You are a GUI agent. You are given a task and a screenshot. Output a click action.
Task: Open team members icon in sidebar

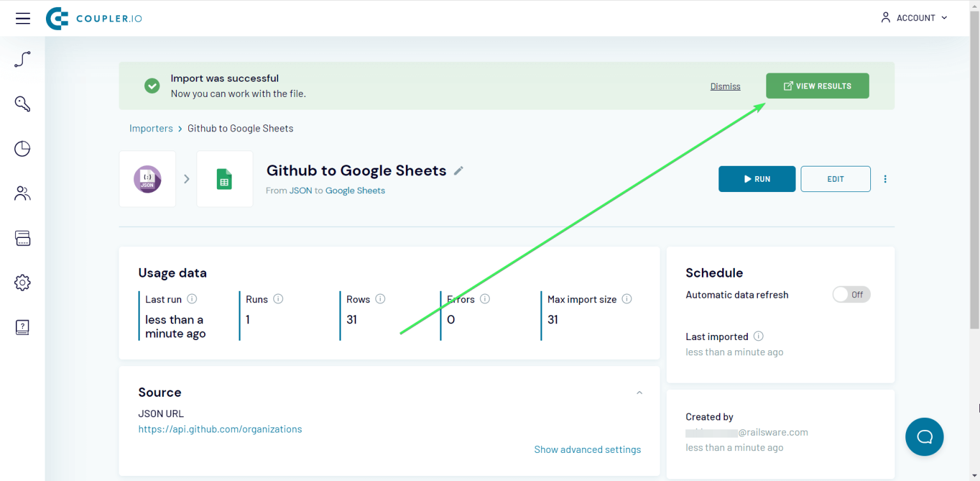[x=22, y=193]
